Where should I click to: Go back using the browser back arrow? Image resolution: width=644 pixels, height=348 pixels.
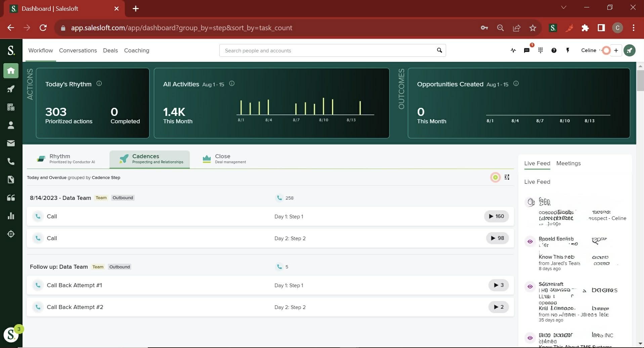click(11, 28)
